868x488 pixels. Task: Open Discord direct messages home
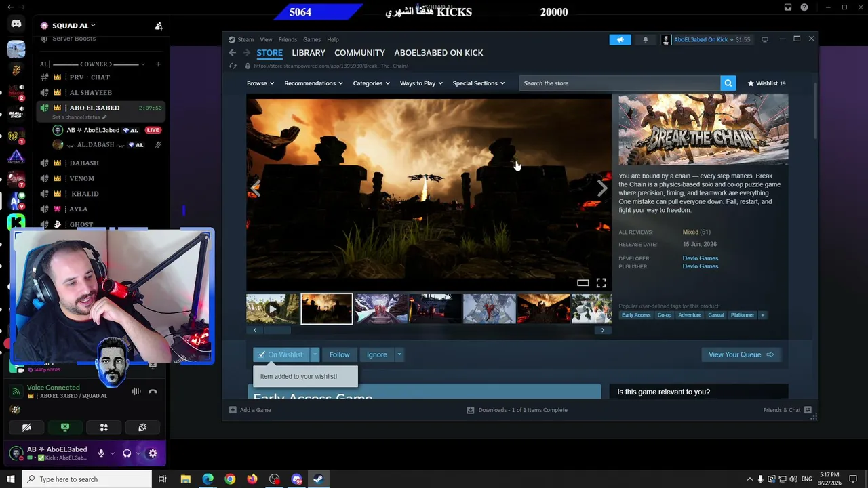pos(16,24)
